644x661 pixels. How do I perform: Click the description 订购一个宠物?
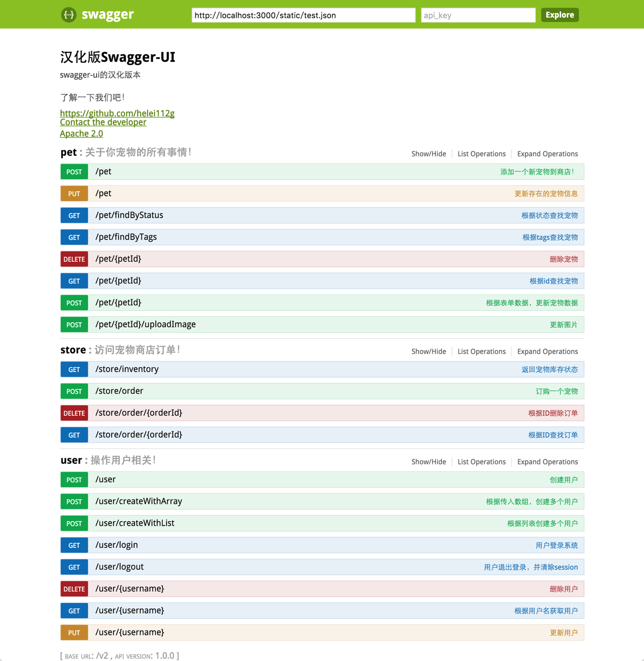[557, 391]
